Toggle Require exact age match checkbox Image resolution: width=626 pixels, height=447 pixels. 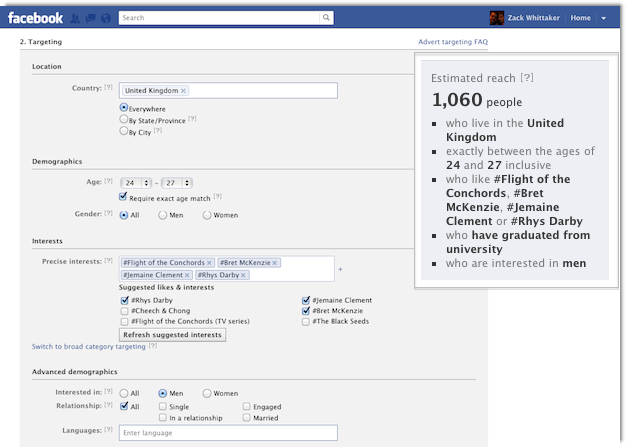(123, 196)
